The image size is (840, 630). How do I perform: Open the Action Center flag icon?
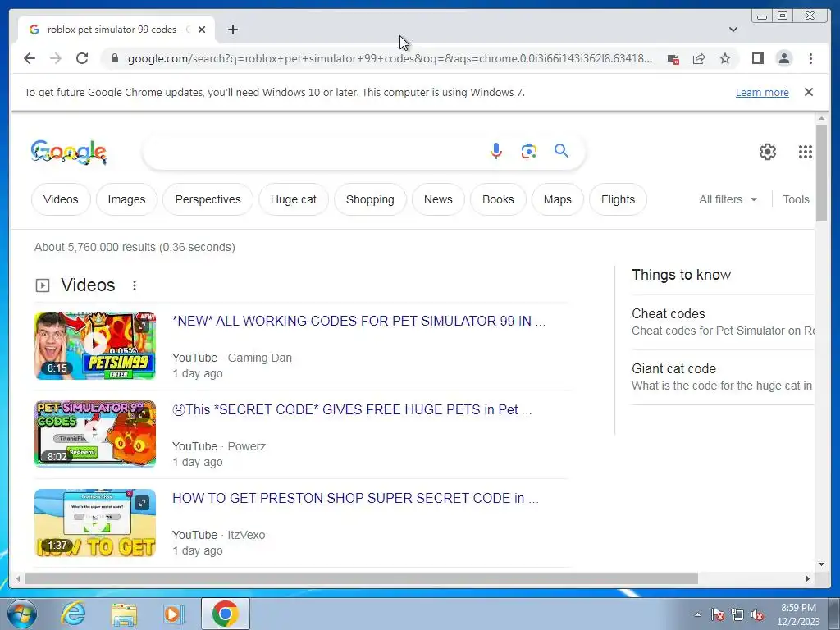pos(718,615)
